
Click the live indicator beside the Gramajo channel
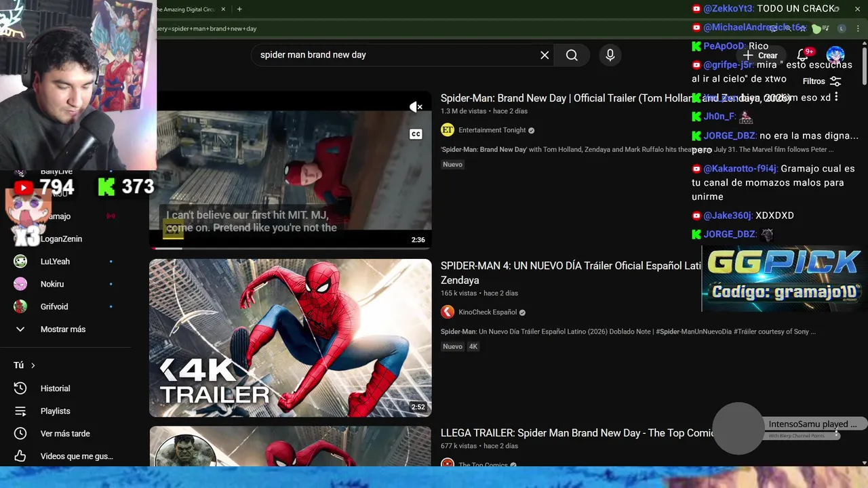point(111,216)
